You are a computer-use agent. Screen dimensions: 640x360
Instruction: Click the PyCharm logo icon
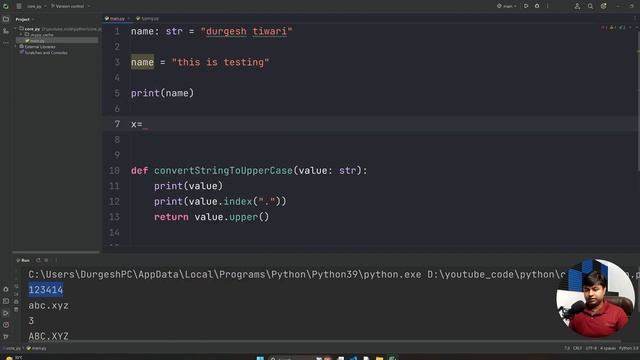pos(6,6)
